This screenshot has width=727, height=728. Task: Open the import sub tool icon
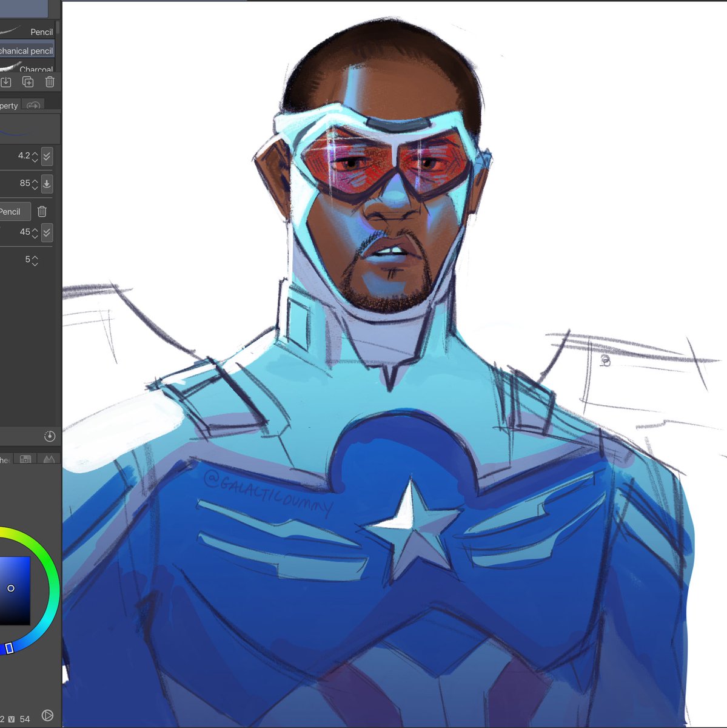coord(6,81)
